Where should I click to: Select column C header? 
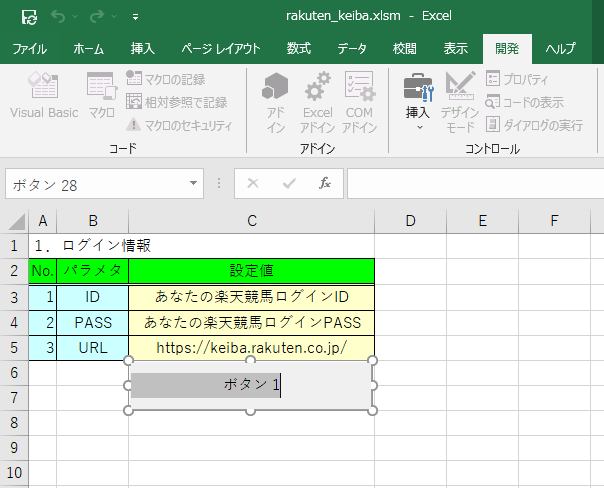(252, 221)
